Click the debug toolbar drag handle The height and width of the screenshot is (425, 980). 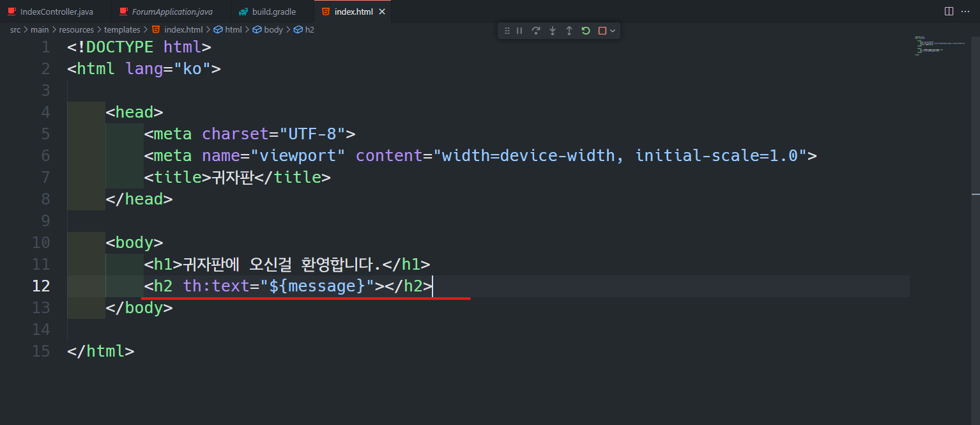click(x=507, y=31)
